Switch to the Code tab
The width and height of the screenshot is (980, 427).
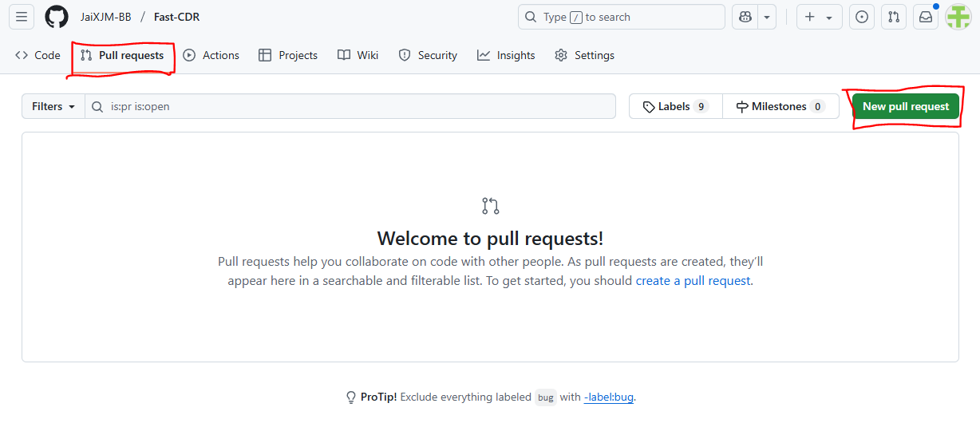pos(38,55)
